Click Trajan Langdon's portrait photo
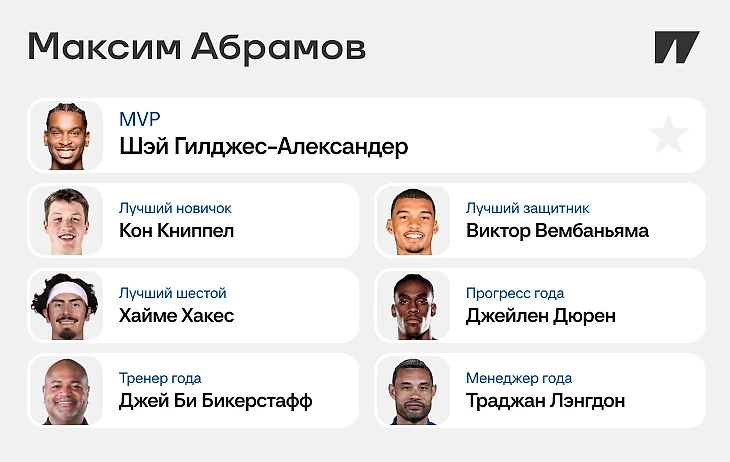 click(x=413, y=391)
